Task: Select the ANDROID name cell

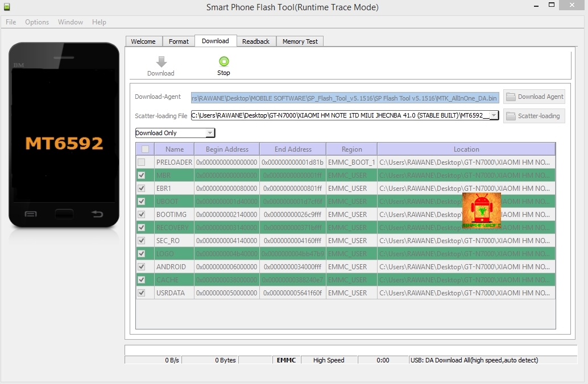Action: click(175, 267)
